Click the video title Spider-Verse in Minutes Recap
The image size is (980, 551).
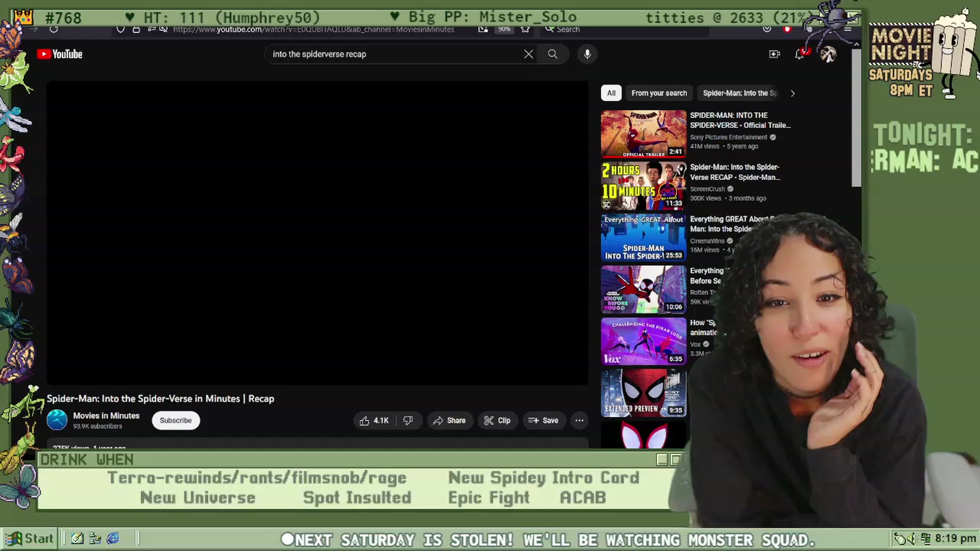(x=161, y=399)
